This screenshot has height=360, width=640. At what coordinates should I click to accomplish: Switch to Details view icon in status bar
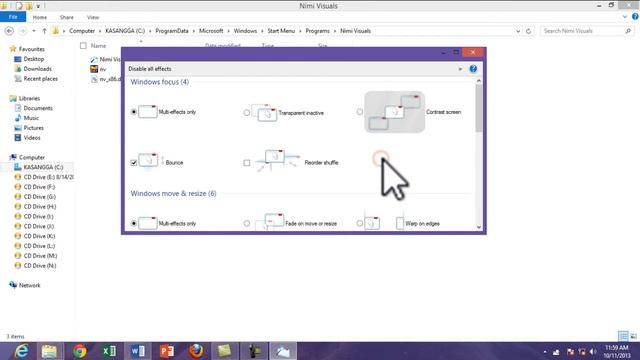click(623, 336)
